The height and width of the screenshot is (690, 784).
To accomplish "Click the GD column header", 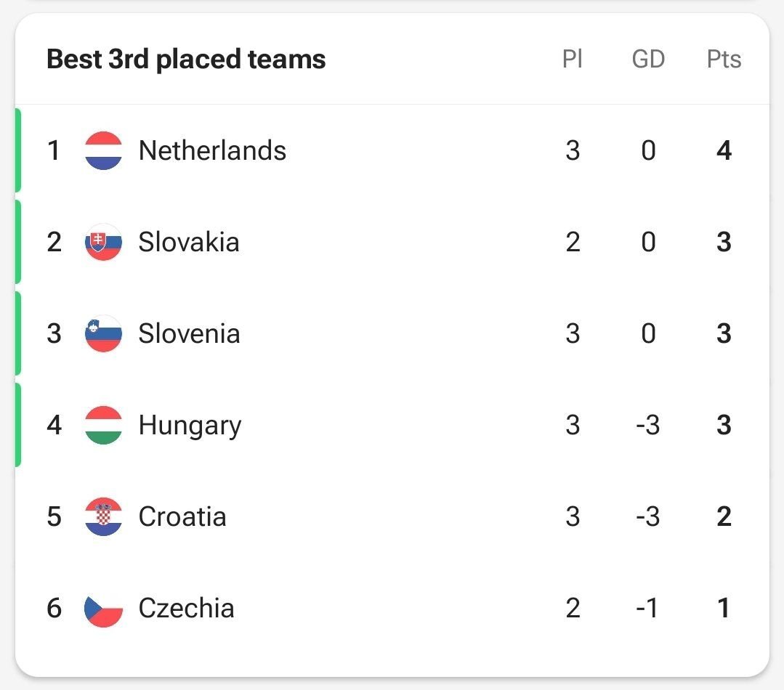I will pyautogui.click(x=649, y=59).
